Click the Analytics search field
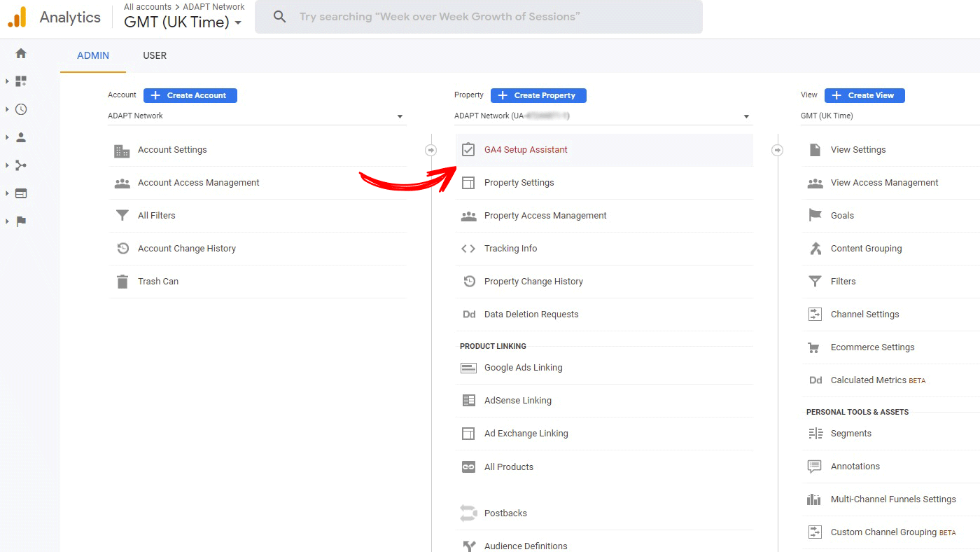The image size is (980, 552). (x=479, y=17)
